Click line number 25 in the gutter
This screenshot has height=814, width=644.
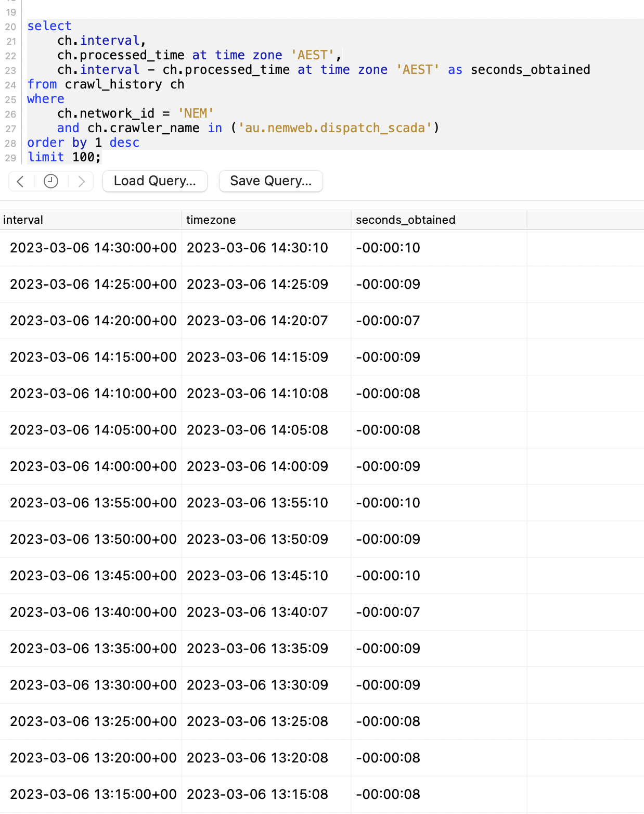pos(11,98)
